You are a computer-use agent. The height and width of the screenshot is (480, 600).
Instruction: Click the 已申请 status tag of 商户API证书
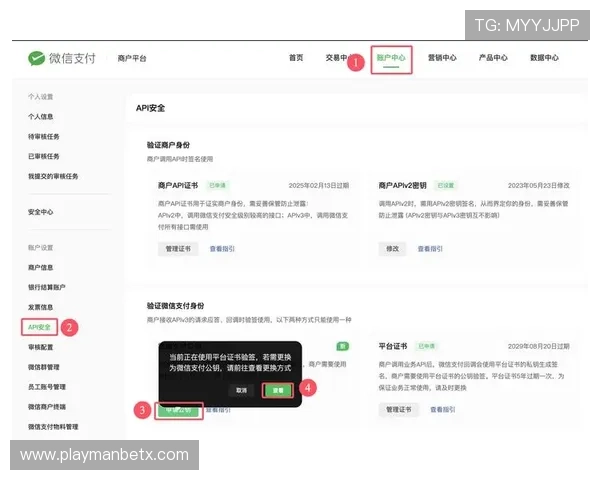(x=217, y=185)
